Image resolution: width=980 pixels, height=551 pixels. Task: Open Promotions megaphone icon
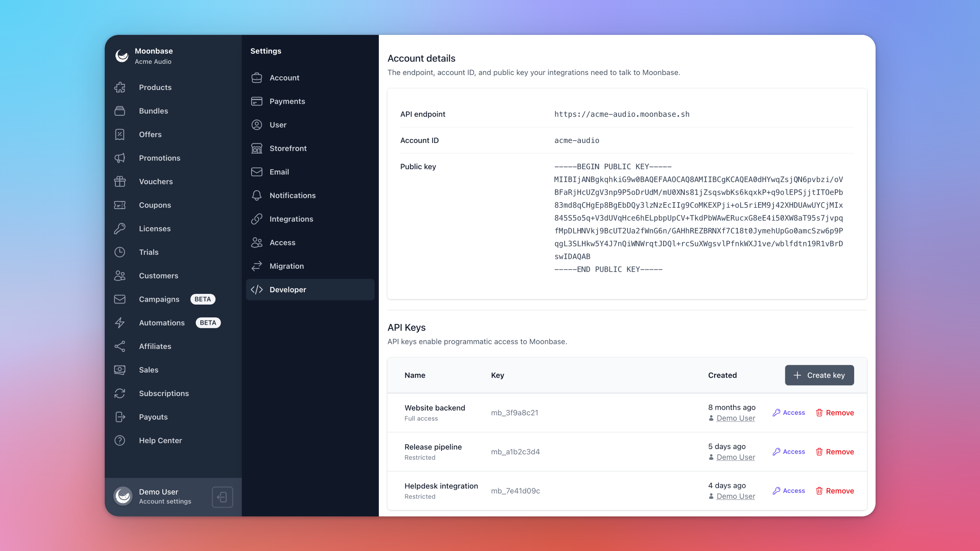point(120,158)
